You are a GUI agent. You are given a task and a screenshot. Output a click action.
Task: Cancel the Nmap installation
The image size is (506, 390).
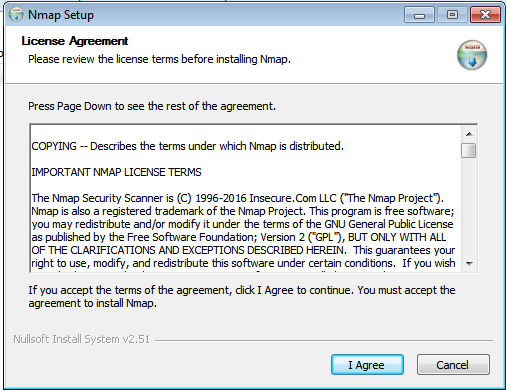453,365
